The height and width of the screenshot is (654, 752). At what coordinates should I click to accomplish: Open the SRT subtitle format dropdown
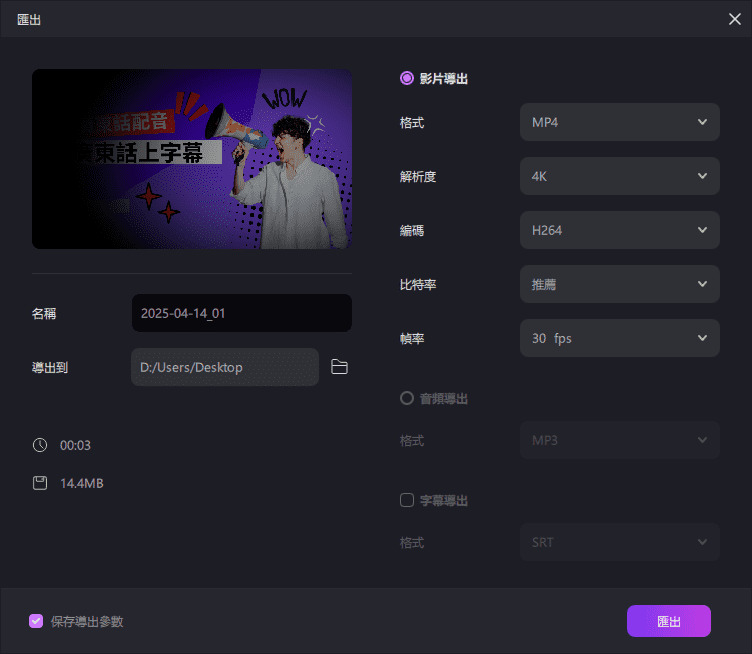619,542
